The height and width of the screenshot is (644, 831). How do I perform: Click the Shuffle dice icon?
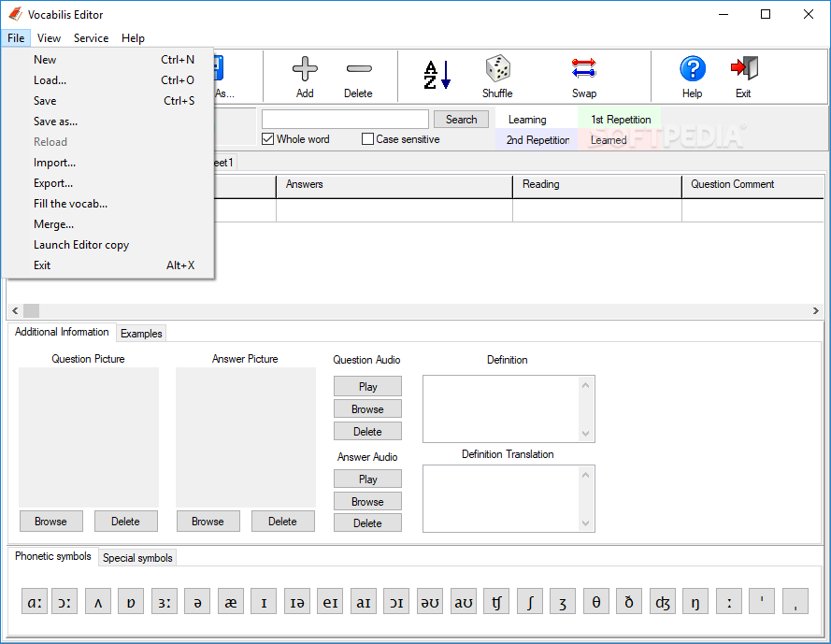tap(497, 68)
